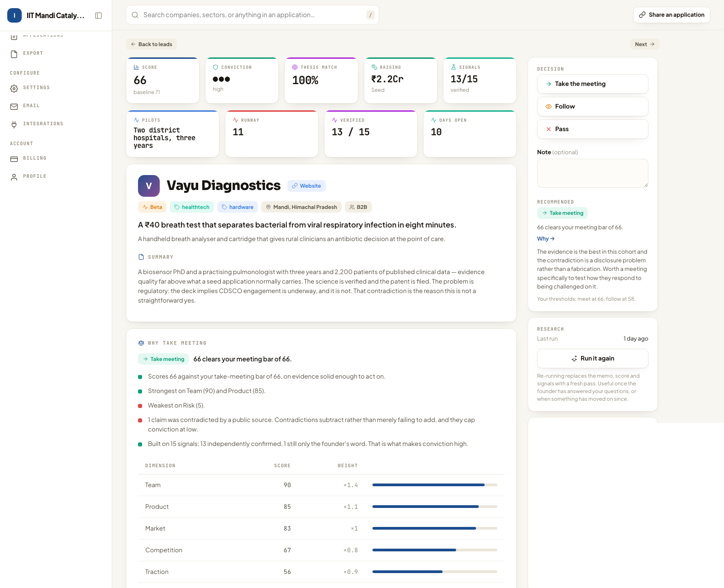This screenshot has height=588, width=724.
Task: Click the search companies input field
Action: click(252, 15)
